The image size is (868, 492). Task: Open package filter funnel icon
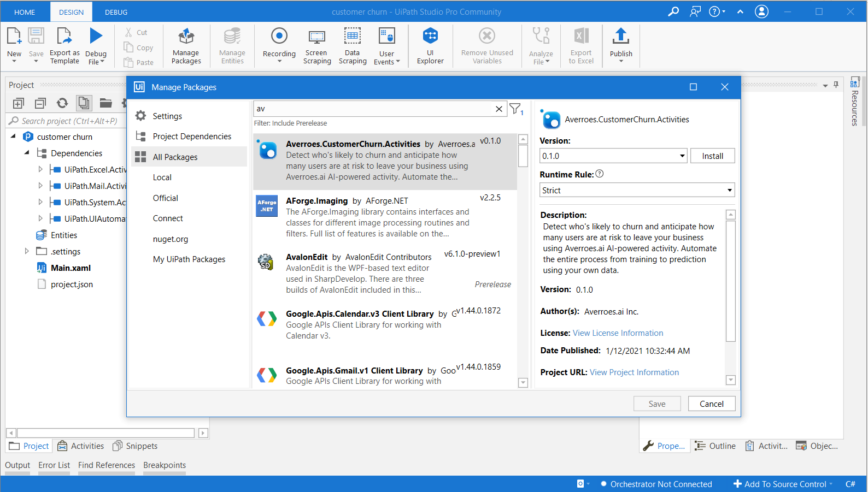[x=516, y=109]
